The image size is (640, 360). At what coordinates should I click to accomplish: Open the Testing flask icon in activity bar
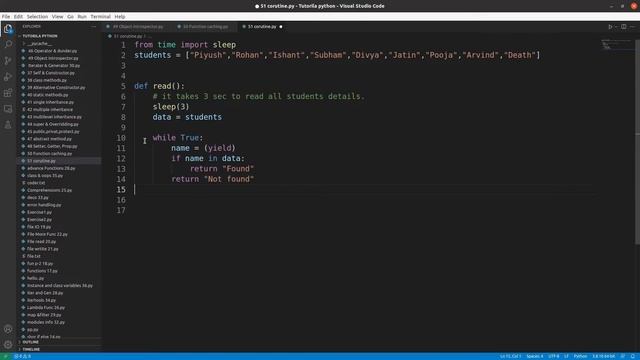[x=8, y=125]
